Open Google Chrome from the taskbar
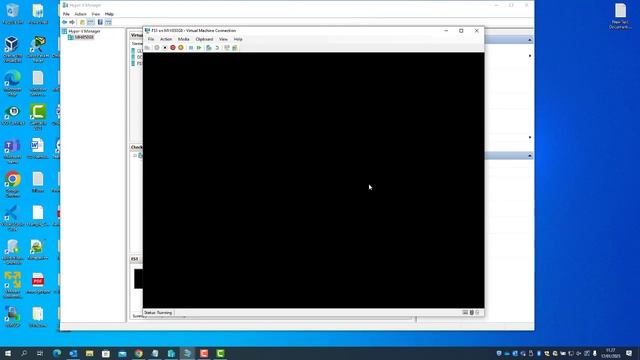640x360 pixels. pos(138,353)
